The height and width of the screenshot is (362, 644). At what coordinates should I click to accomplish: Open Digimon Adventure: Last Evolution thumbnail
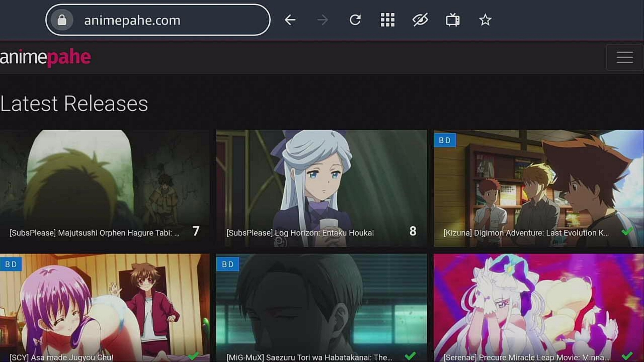pyautogui.click(x=538, y=188)
